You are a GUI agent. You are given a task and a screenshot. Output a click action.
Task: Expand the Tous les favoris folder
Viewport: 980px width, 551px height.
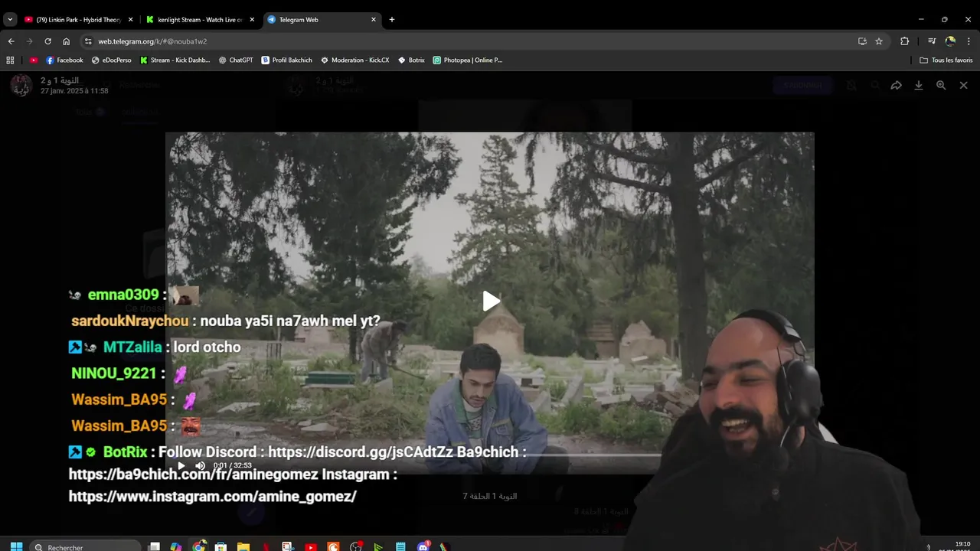pos(946,60)
